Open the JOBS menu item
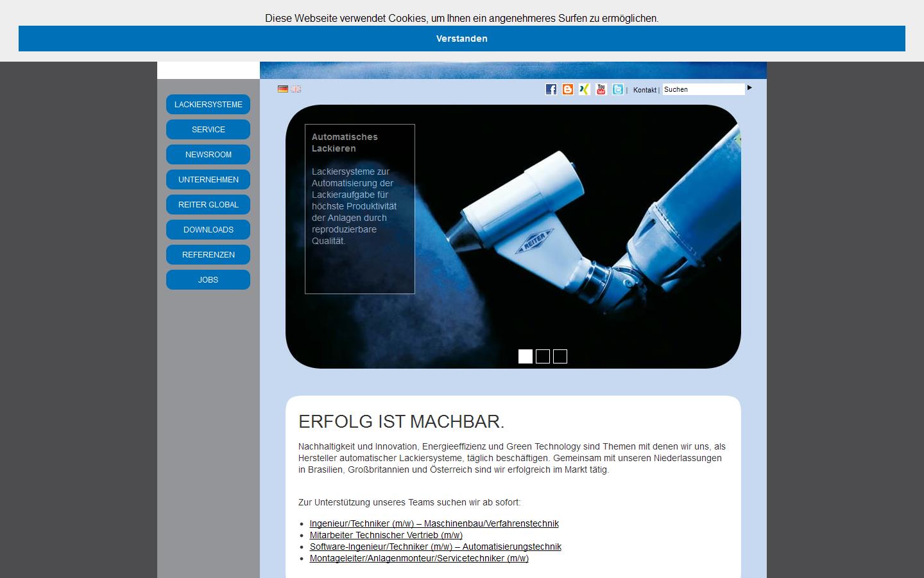924x578 pixels. 208,279
